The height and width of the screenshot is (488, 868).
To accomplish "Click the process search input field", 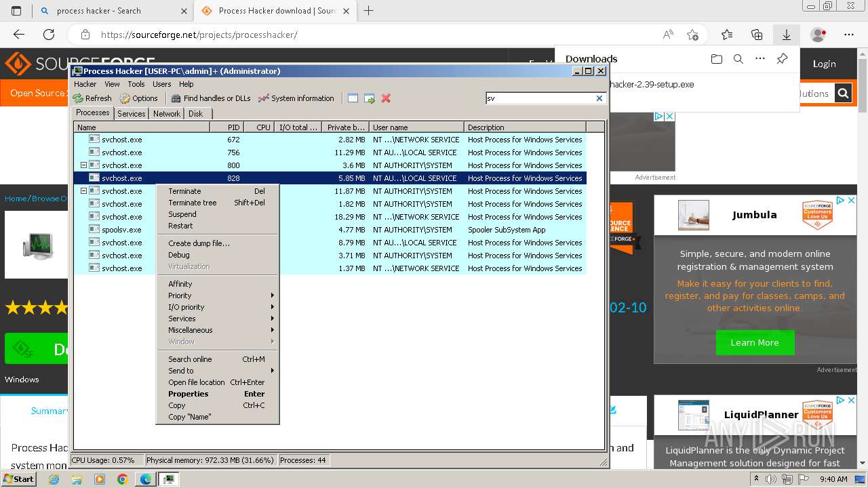I will pos(540,98).
